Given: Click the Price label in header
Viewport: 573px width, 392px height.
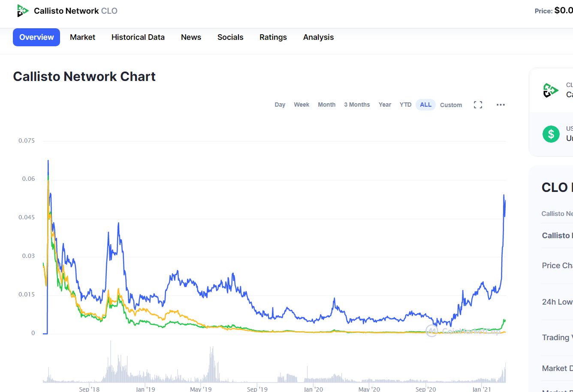Looking at the screenshot, I should click(543, 11).
